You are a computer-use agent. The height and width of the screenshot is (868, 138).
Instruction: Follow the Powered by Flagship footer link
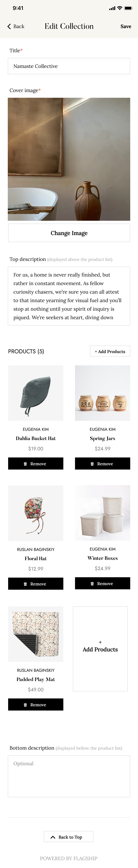click(69, 858)
